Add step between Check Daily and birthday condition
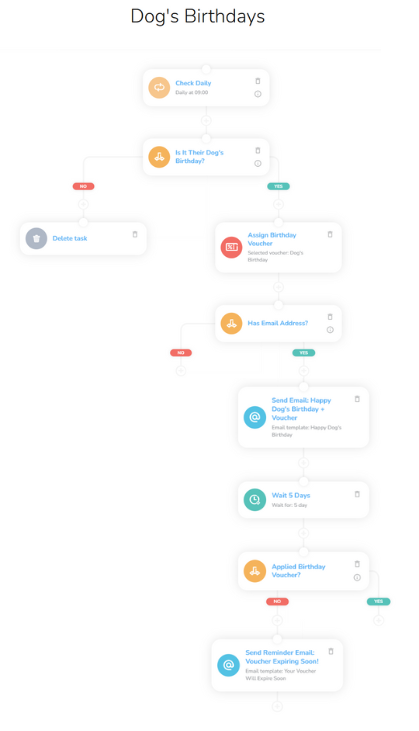Image resolution: width=419 pixels, height=731 pixels. [206, 121]
